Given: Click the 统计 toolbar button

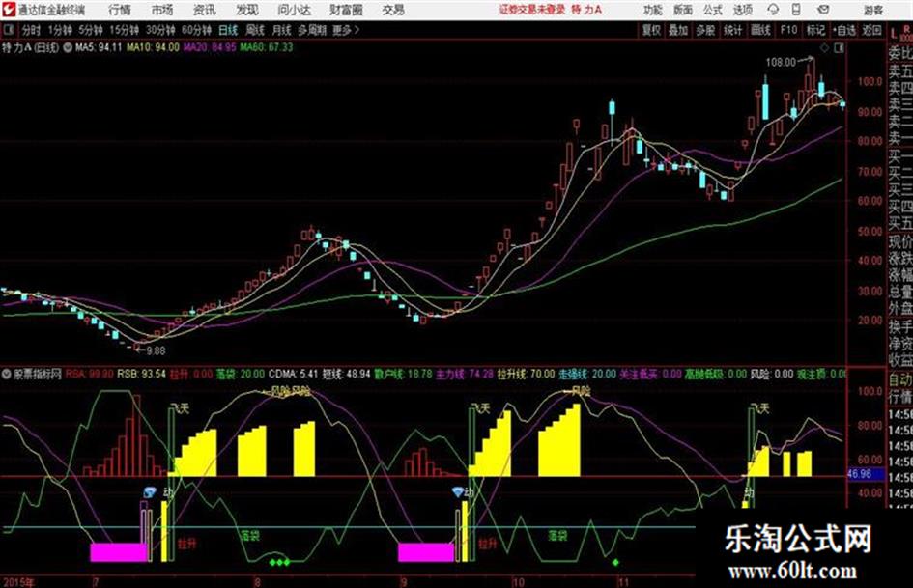Looking at the screenshot, I should tap(732, 30).
